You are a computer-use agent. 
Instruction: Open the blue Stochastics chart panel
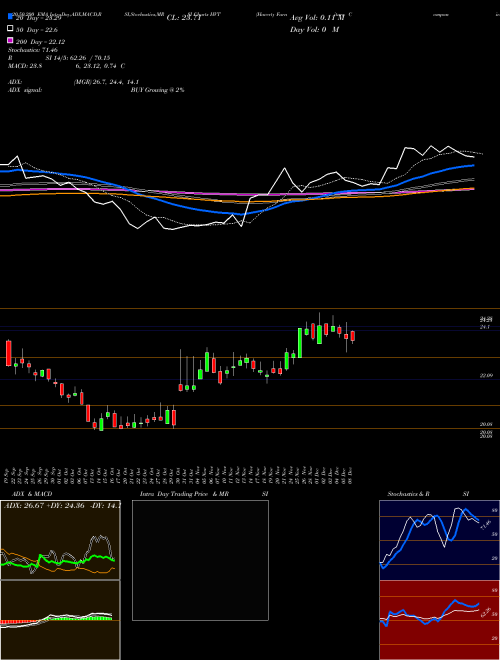[x=439, y=540]
